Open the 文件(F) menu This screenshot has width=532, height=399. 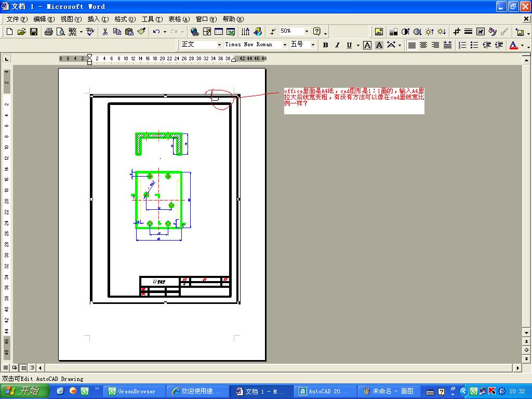(x=17, y=19)
